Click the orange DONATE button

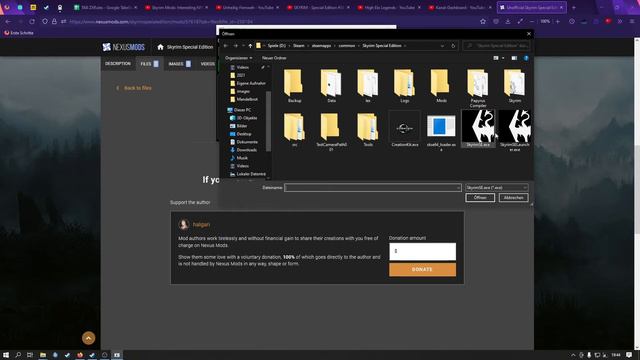point(422,270)
